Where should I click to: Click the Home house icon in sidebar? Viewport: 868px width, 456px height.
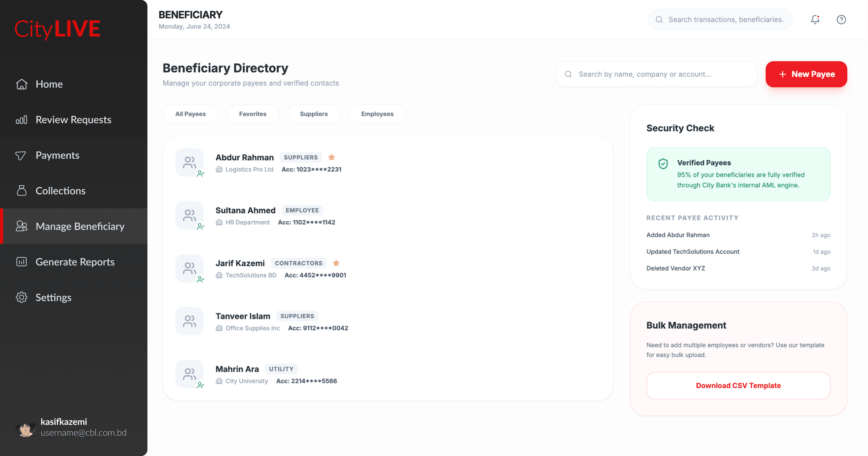pos(22,84)
